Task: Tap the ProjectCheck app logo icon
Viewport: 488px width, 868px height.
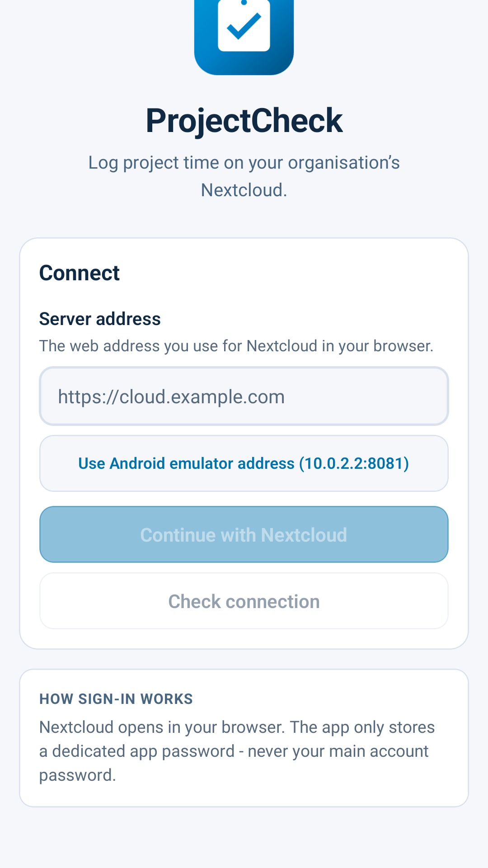Action: 244,37
